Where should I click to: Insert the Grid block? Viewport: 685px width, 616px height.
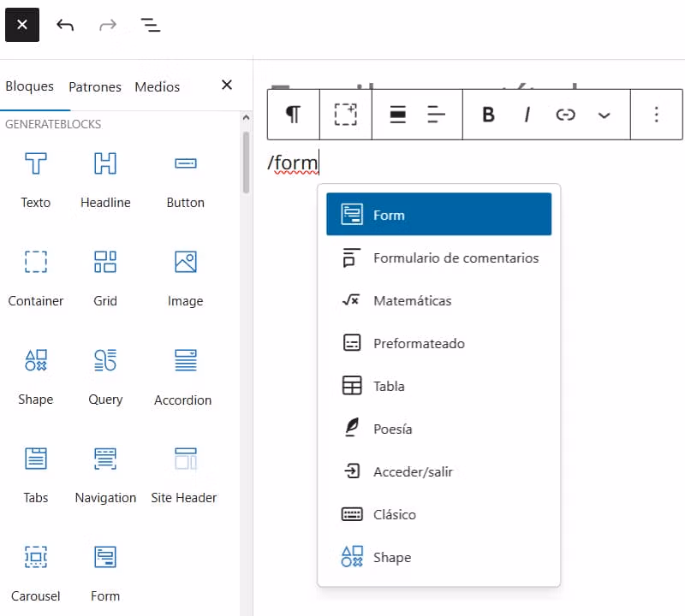105,278
